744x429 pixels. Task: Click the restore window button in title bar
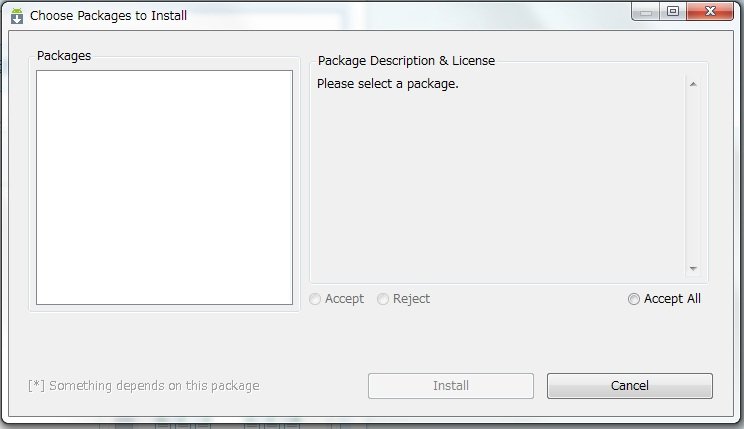tap(673, 12)
